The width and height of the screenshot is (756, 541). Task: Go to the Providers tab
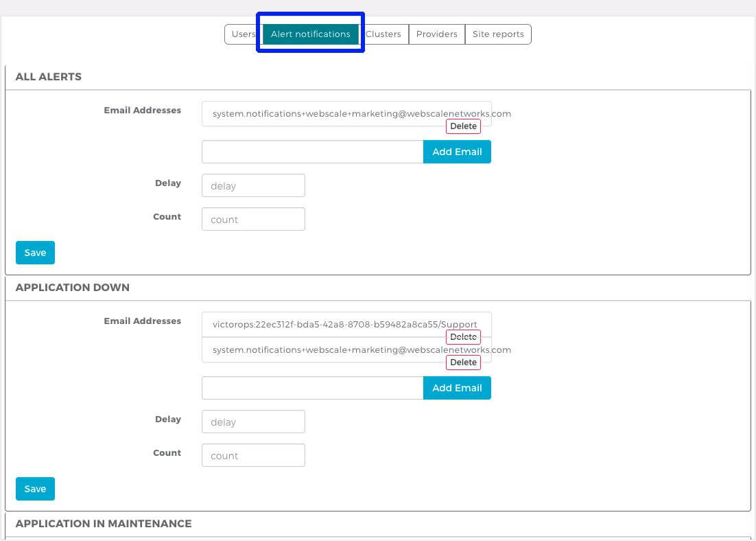[x=436, y=34]
